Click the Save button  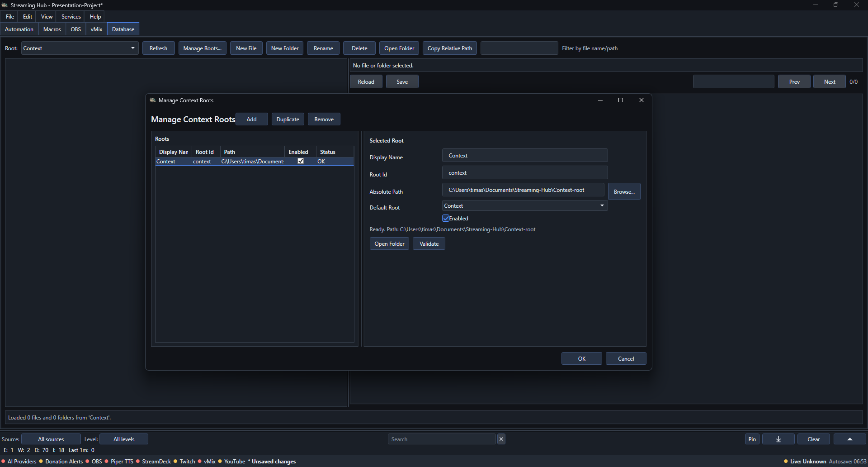click(x=402, y=81)
